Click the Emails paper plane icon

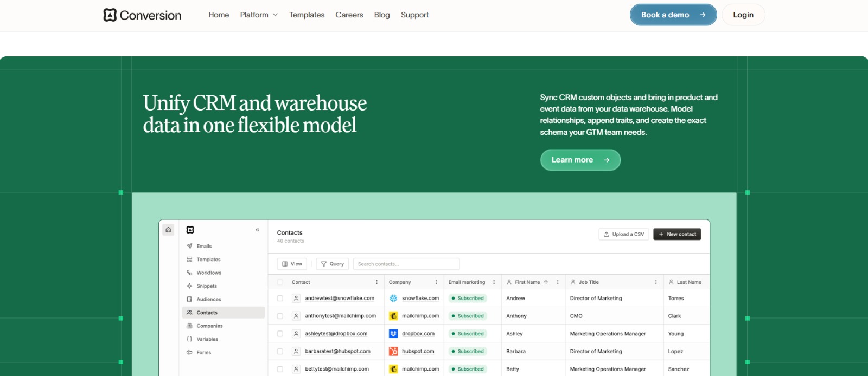(x=189, y=246)
